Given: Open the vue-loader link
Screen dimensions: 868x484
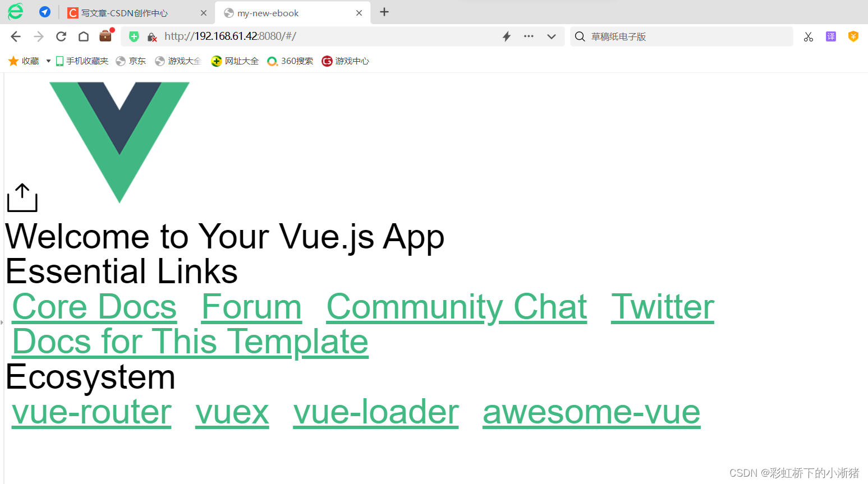Looking at the screenshot, I should pyautogui.click(x=376, y=412).
